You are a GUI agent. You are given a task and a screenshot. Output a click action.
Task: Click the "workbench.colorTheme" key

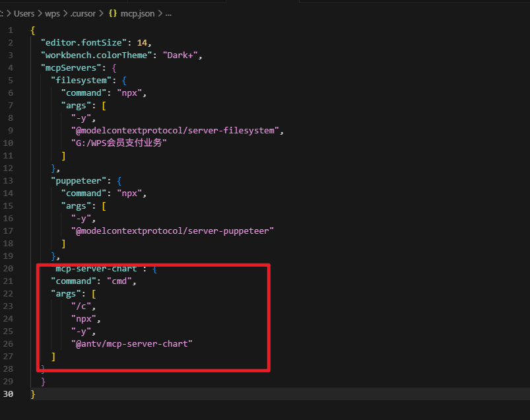point(96,55)
